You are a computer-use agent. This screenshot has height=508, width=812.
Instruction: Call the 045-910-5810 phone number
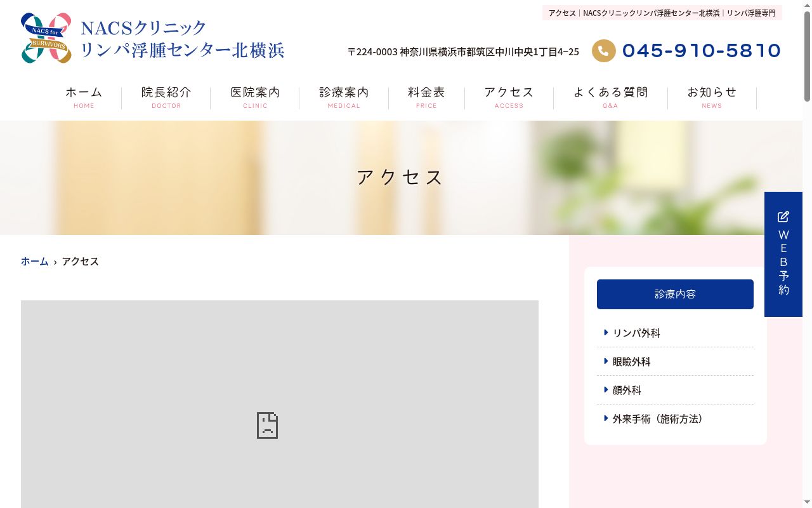(702, 51)
